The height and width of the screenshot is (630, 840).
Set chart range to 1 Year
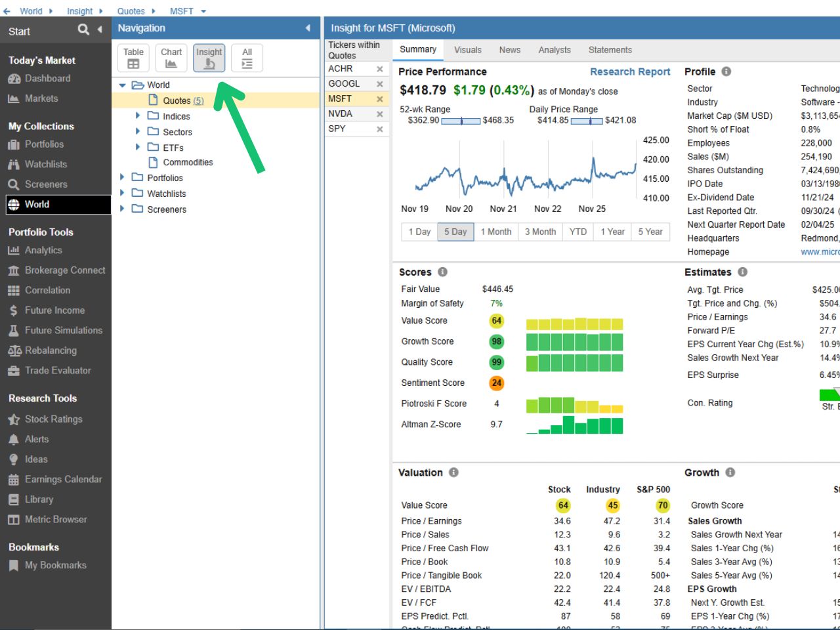[613, 232]
